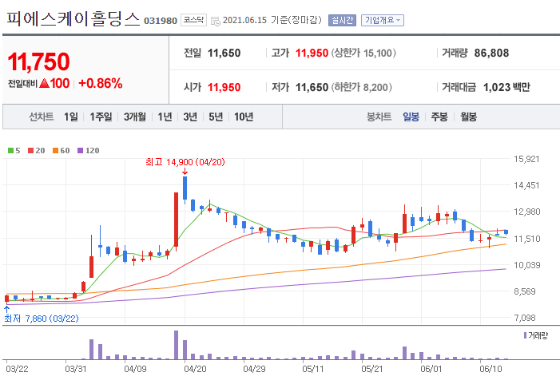Image resolution: width=560 pixels, height=392 pixels.
Task: Click the calendar icon beside the date
Action: coord(216,21)
